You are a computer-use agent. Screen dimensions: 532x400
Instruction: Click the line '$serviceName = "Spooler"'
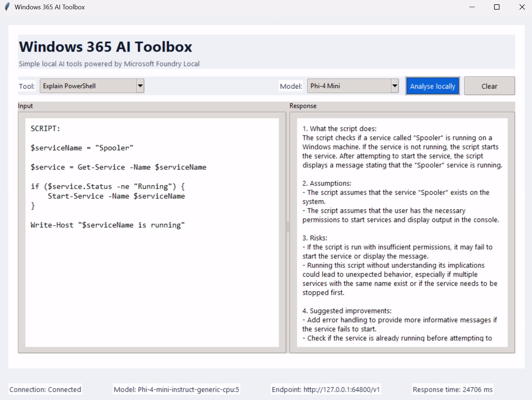click(82, 148)
